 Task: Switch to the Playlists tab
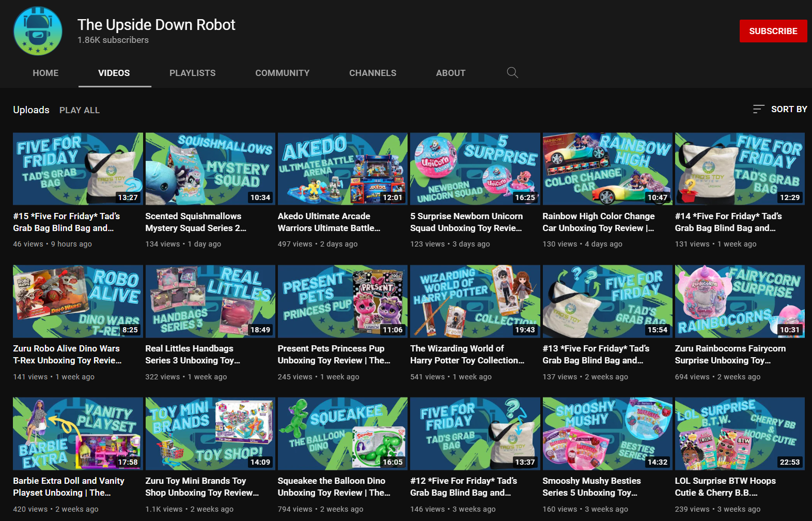tap(193, 73)
